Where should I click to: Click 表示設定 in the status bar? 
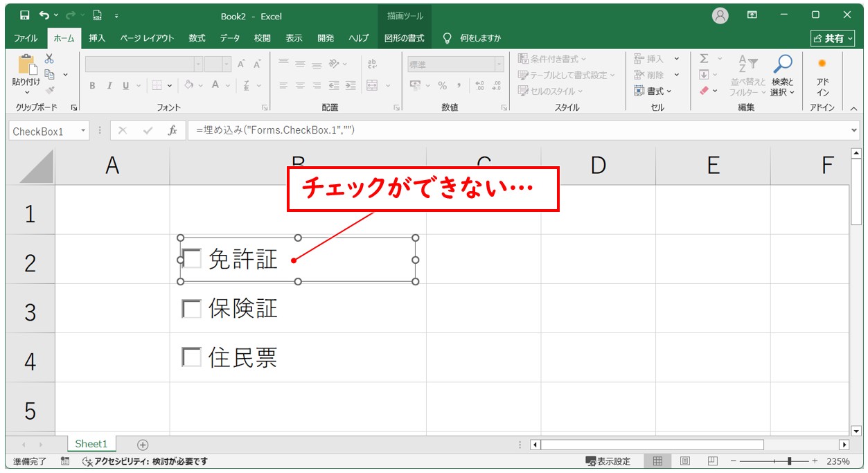(608, 461)
